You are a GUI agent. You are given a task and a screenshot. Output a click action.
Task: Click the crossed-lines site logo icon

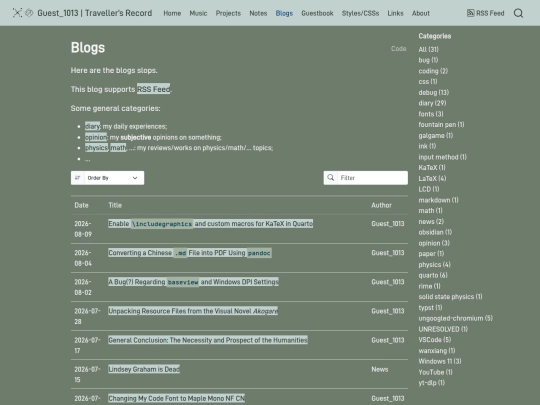(x=17, y=13)
